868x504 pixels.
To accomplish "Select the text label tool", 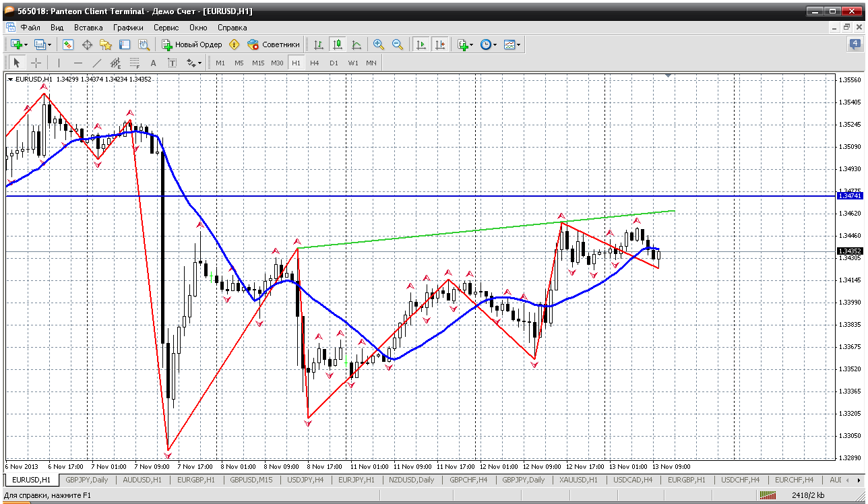I will tap(172, 63).
